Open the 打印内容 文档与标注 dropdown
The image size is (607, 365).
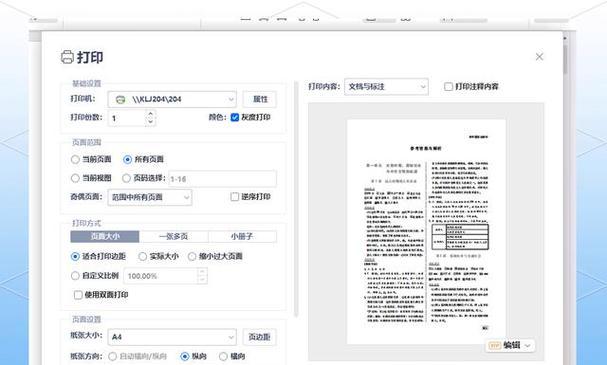(x=386, y=87)
